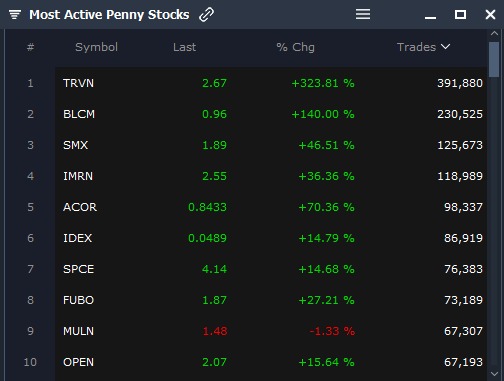Sort by the Last column header
The width and height of the screenshot is (504, 381).
(184, 47)
